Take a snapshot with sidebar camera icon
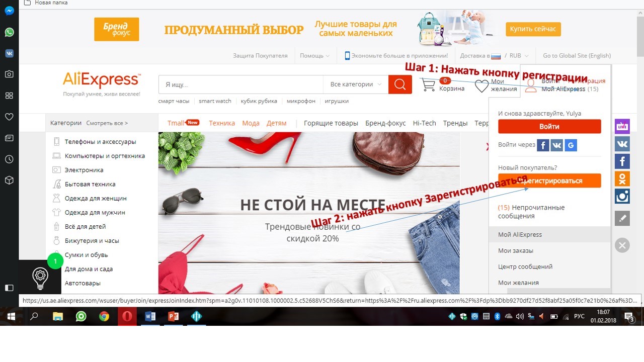This screenshot has height=362, width=644. 9,74
